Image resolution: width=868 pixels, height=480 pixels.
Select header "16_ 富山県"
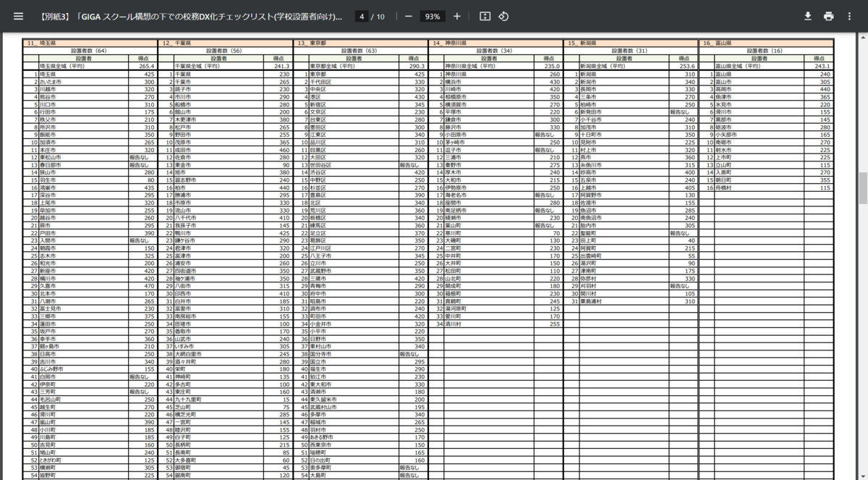[718, 43]
